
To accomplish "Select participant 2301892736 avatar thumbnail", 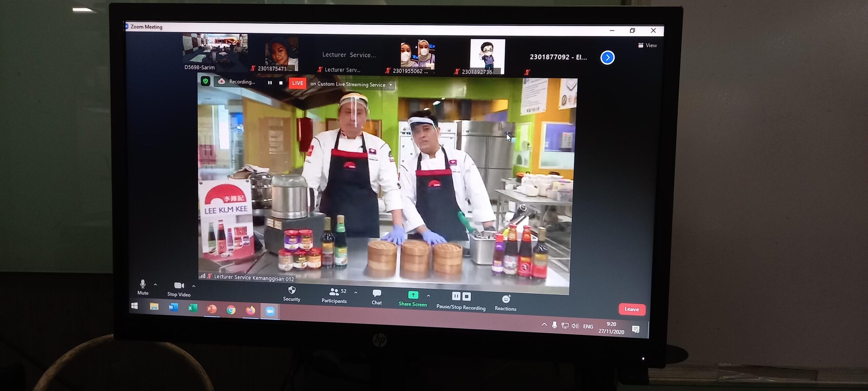I will [x=488, y=57].
